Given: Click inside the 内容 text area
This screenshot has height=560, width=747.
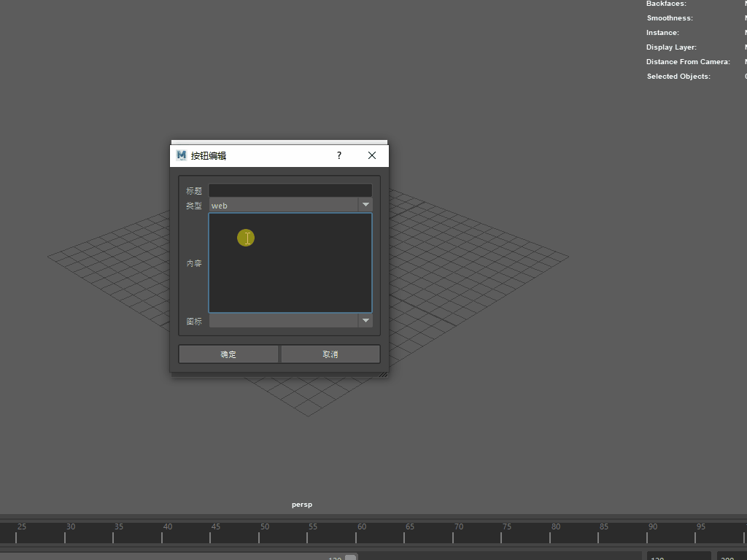Looking at the screenshot, I should coord(290,262).
